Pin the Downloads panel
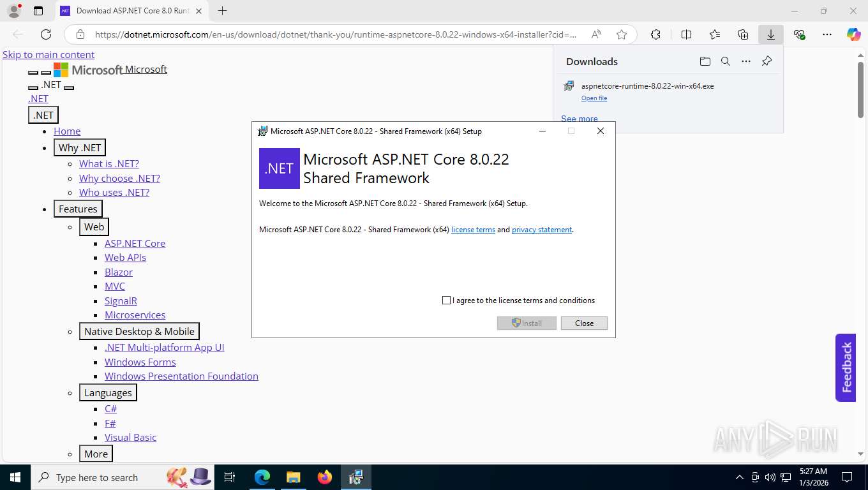 (767, 61)
